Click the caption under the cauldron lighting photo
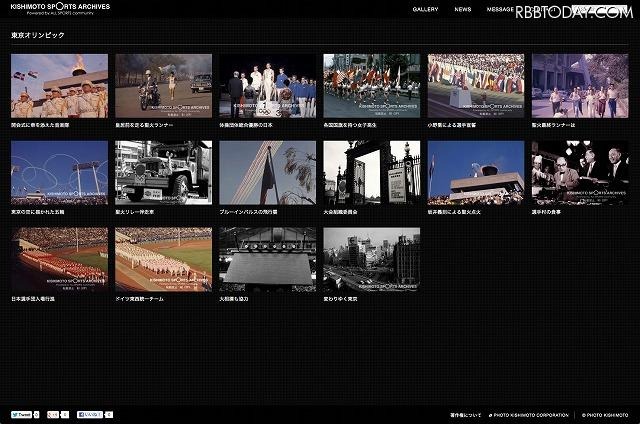The height and width of the screenshot is (424, 640). pyautogui.click(x=454, y=212)
